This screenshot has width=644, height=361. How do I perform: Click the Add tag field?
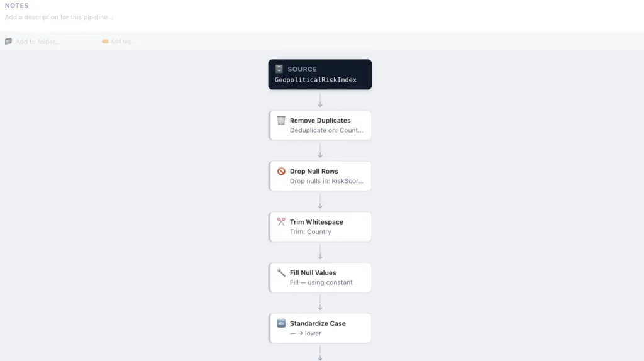[x=123, y=42]
